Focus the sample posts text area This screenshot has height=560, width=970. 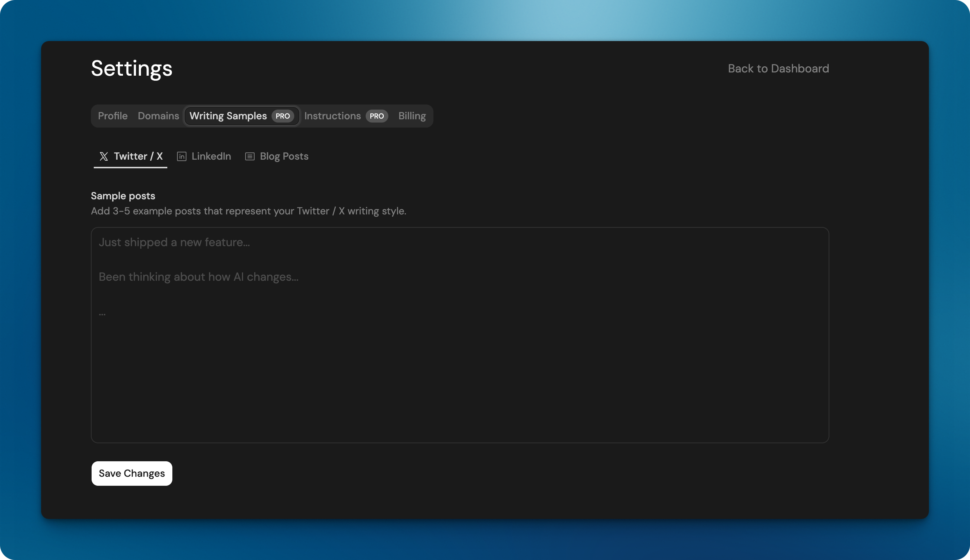pos(460,365)
